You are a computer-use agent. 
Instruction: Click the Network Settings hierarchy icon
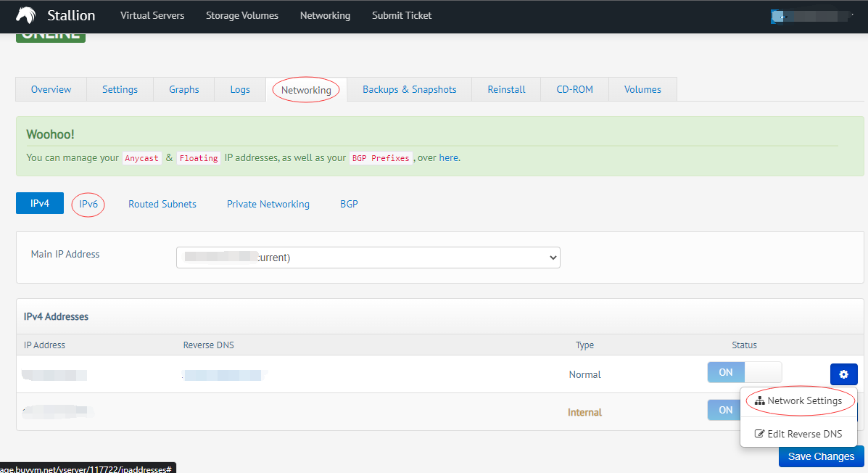[x=759, y=400]
